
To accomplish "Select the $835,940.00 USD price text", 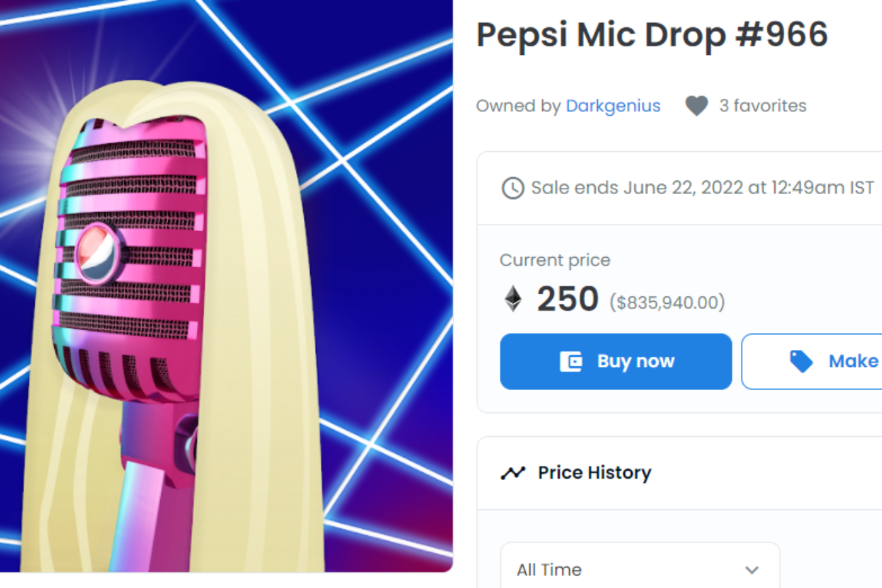I will coord(667,302).
